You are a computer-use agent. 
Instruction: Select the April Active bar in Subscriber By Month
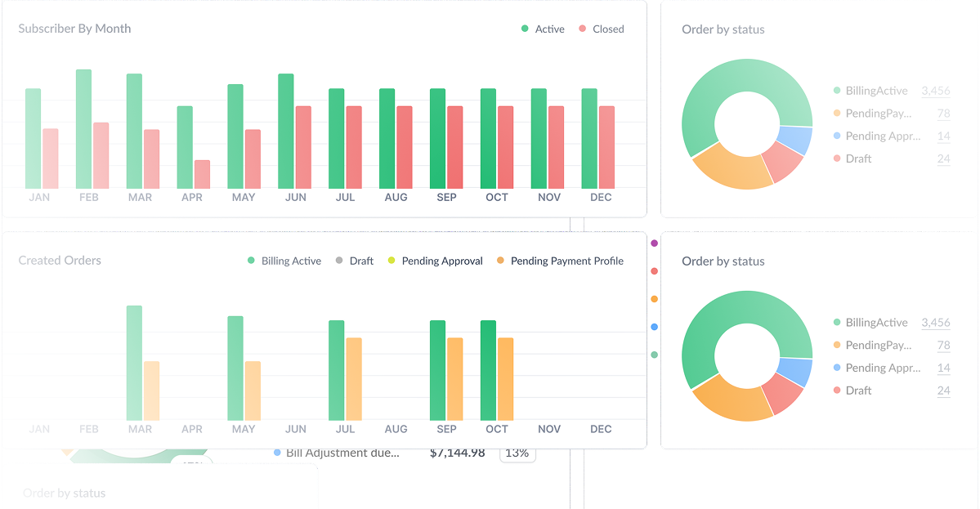click(185, 147)
